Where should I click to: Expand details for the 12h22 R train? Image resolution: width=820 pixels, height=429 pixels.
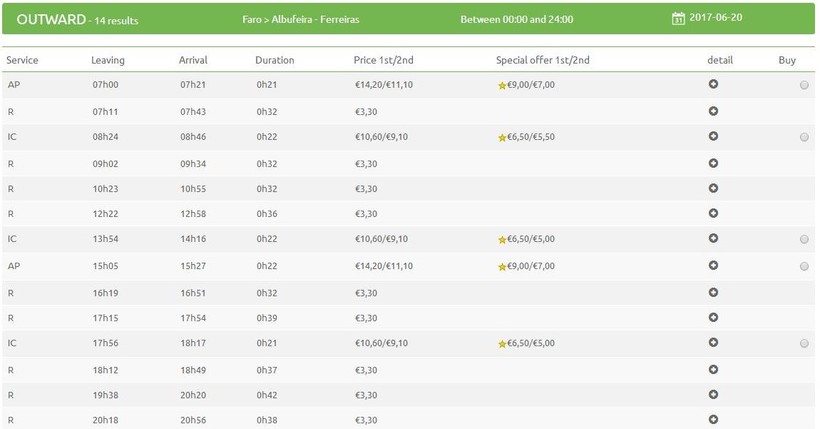point(713,213)
